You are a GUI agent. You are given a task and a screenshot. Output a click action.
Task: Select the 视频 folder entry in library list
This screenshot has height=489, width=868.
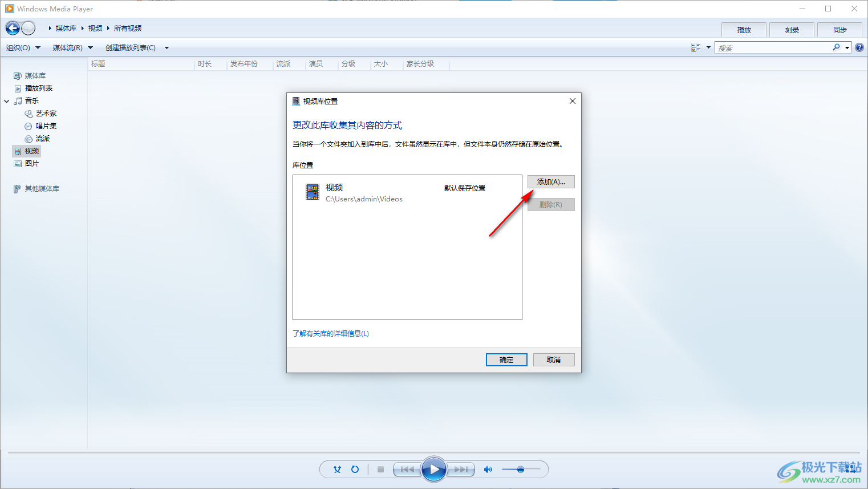click(x=407, y=192)
